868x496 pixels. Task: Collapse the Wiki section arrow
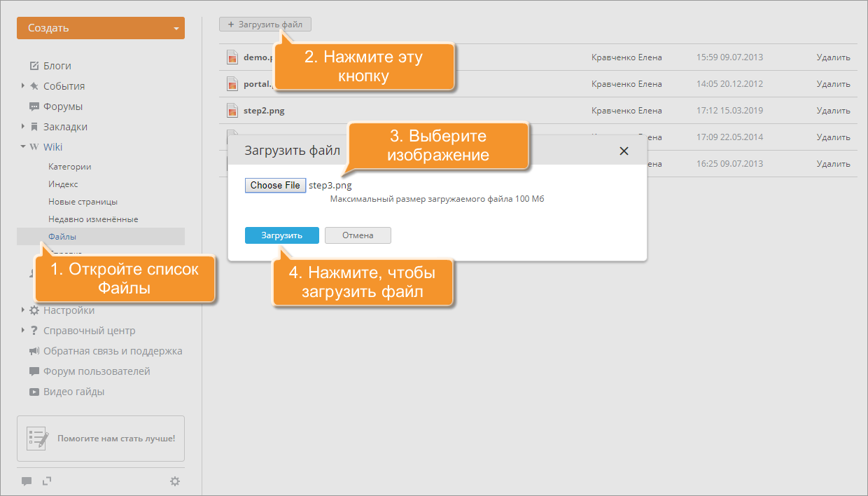pyautogui.click(x=23, y=147)
